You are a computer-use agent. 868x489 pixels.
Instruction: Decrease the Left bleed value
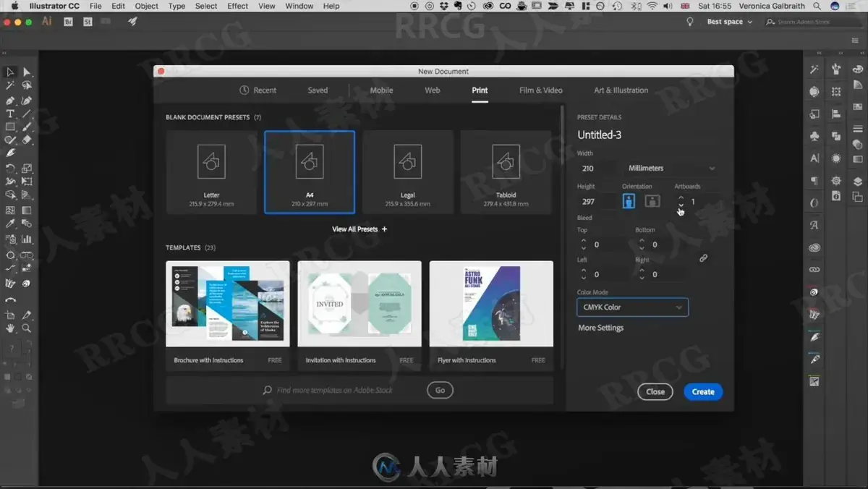[x=584, y=278]
